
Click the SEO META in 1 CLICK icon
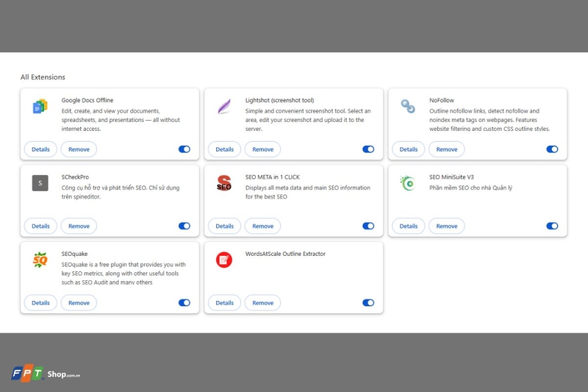224,183
